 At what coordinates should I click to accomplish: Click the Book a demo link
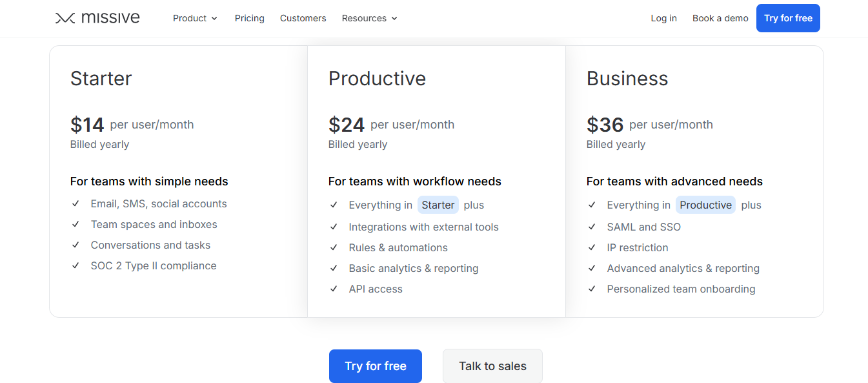720,18
